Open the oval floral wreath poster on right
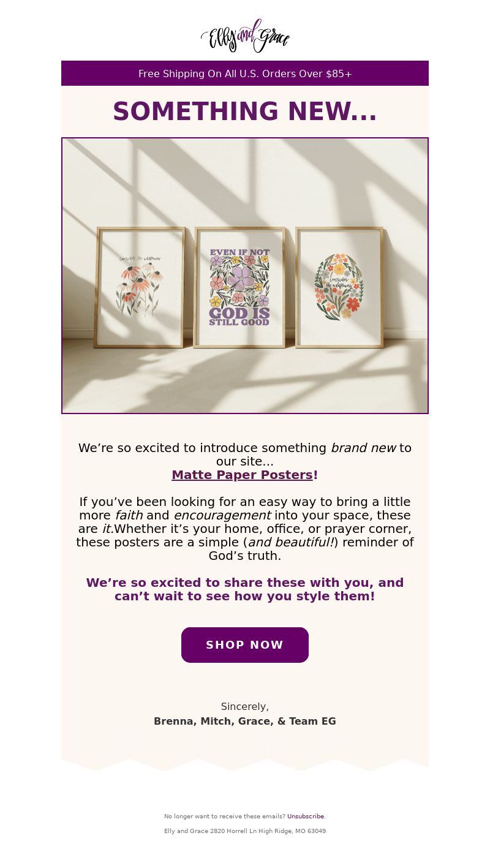This screenshot has height=868, width=490. [x=339, y=287]
